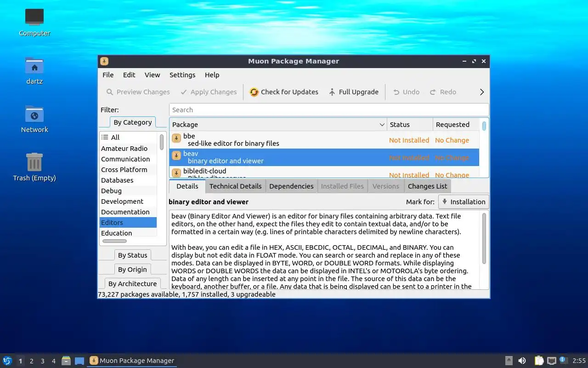Click Muon Package Manager taskbar entry

coord(132,361)
